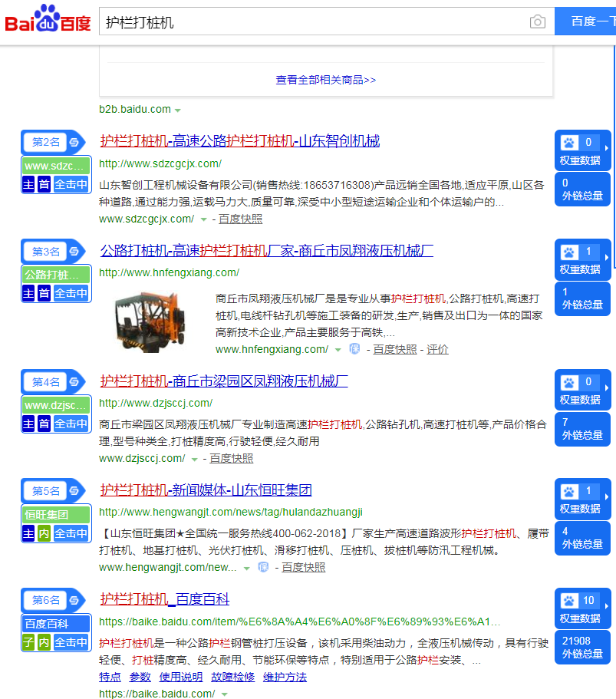The image size is (616, 699).
Task: Click paw icon in 第3名 权重数据 box
Action: click(569, 252)
